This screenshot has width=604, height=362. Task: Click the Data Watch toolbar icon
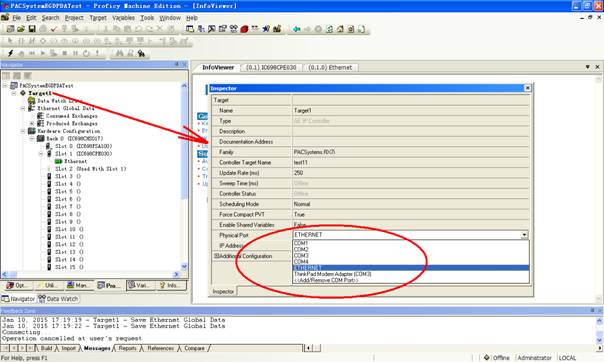[233, 29]
